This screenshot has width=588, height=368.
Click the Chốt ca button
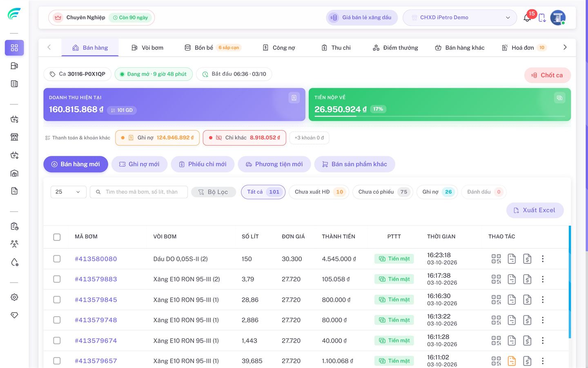coord(548,75)
